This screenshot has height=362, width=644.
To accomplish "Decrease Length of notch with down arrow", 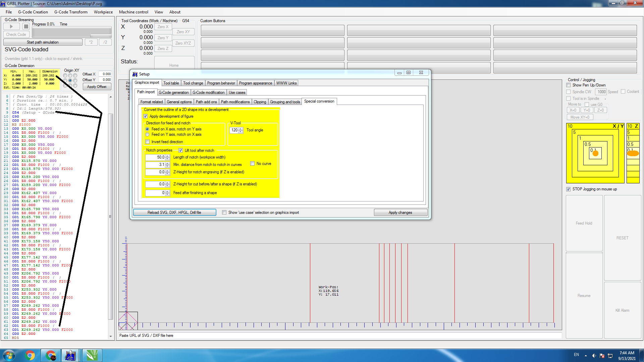I will tap(167, 159).
